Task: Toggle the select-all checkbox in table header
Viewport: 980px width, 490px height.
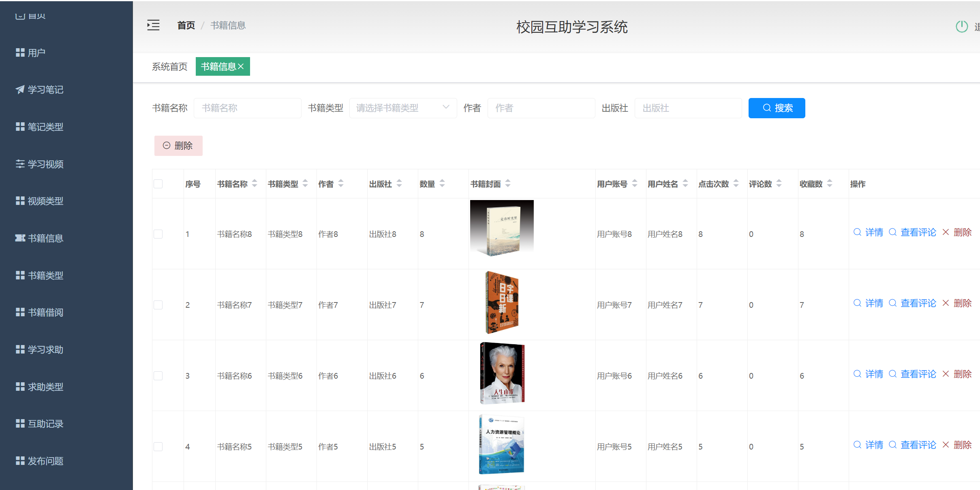Action: [158, 183]
